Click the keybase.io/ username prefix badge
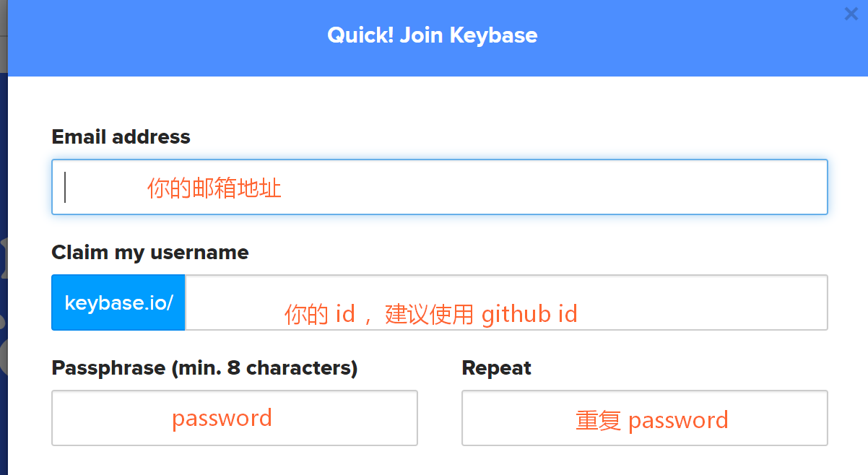This screenshot has height=475, width=868. pyautogui.click(x=118, y=302)
